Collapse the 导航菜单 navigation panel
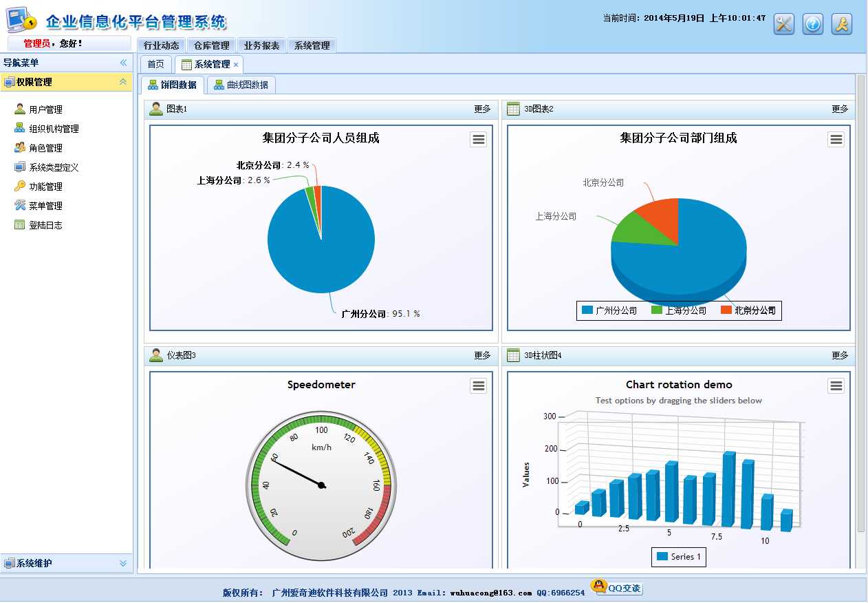868x603 pixels. [x=124, y=63]
